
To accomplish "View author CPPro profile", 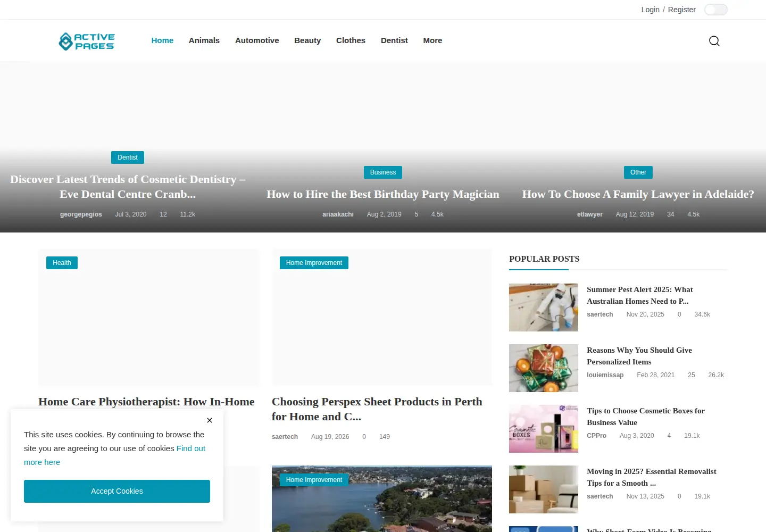I will click(596, 436).
